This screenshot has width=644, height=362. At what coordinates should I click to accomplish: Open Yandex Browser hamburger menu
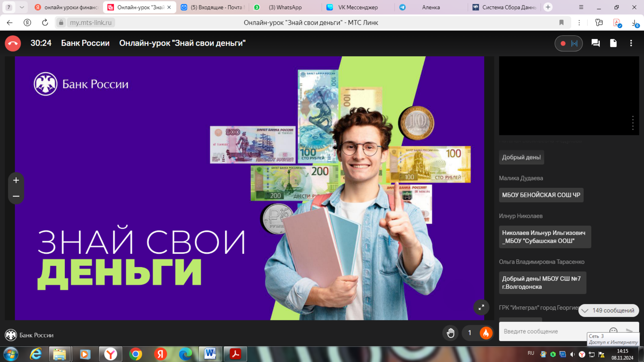tap(581, 7)
